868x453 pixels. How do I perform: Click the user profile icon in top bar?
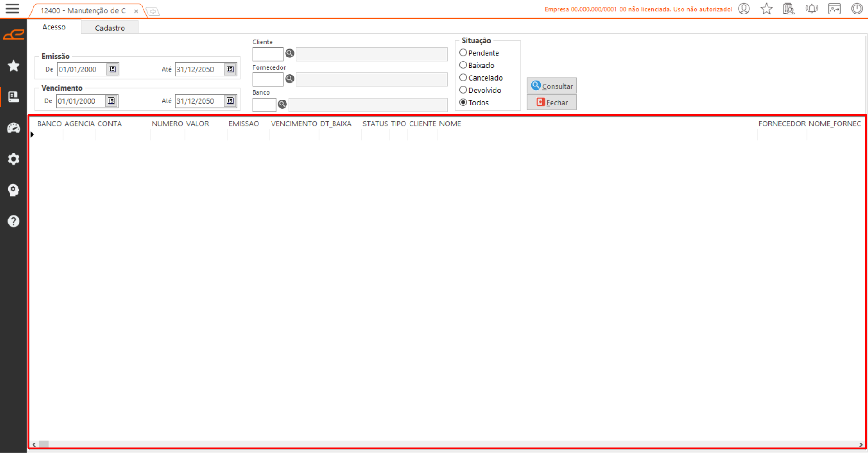pyautogui.click(x=744, y=9)
